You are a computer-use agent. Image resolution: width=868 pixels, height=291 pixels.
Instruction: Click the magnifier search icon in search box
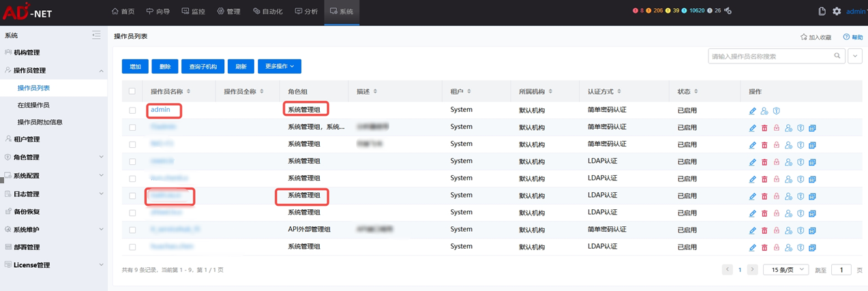tap(837, 56)
